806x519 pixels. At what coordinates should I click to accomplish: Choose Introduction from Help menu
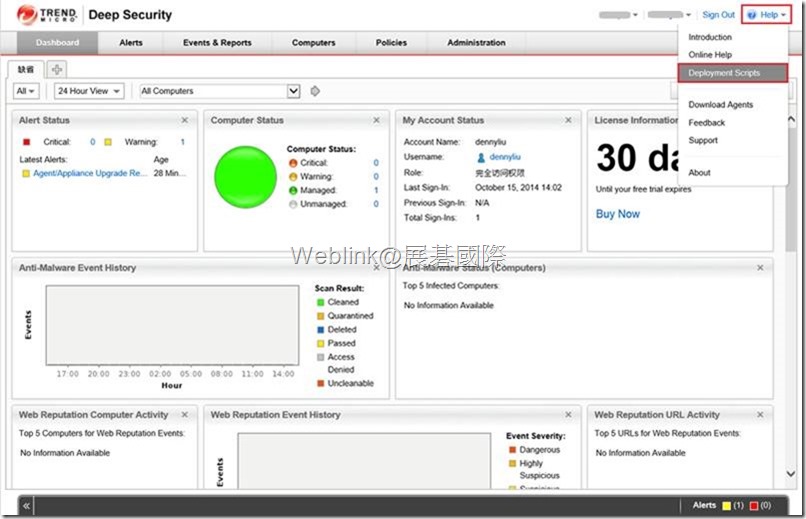710,37
